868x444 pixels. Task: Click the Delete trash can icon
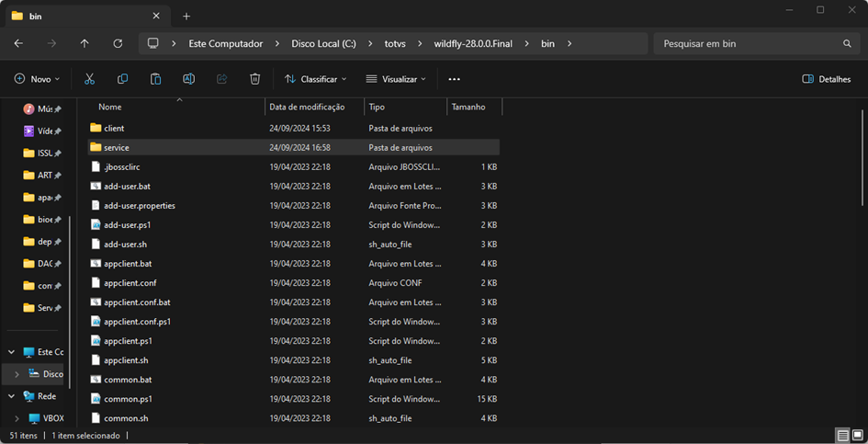tap(254, 79)
